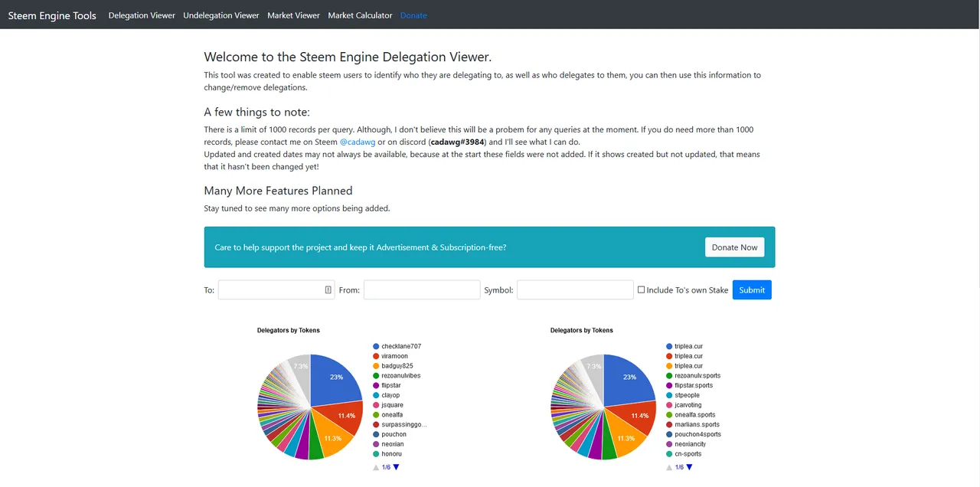
Task: Focus the To: input field
Action: [x=276, y=289]
